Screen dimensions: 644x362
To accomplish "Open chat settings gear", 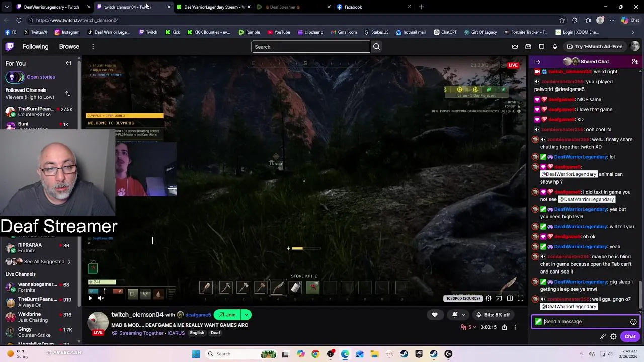I will [613, 337].
